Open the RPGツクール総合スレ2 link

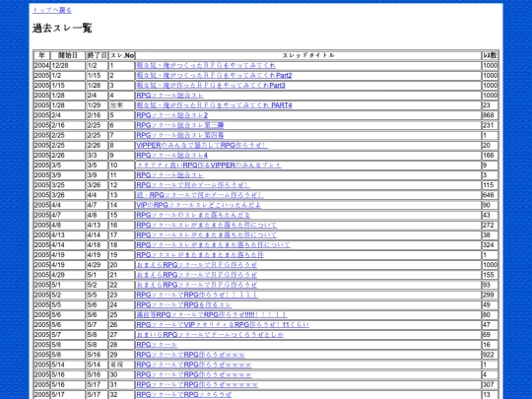[171, 115]
